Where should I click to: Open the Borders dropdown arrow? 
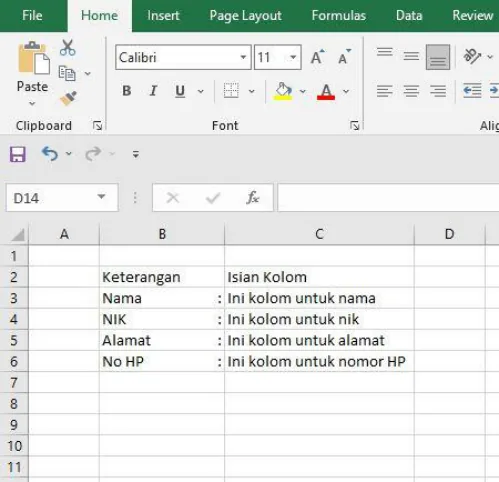[252, 91]
